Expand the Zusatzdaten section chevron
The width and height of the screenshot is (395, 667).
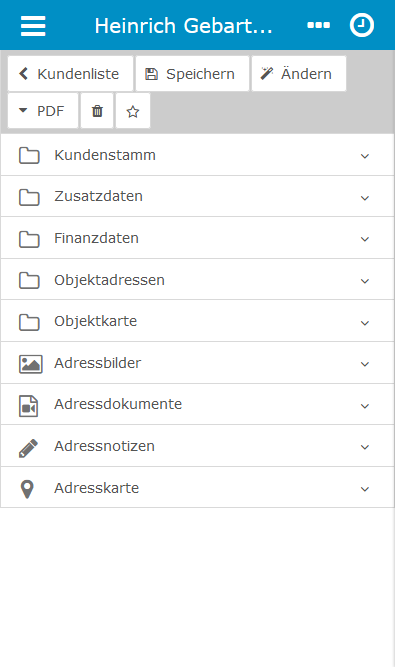(364, 198)
